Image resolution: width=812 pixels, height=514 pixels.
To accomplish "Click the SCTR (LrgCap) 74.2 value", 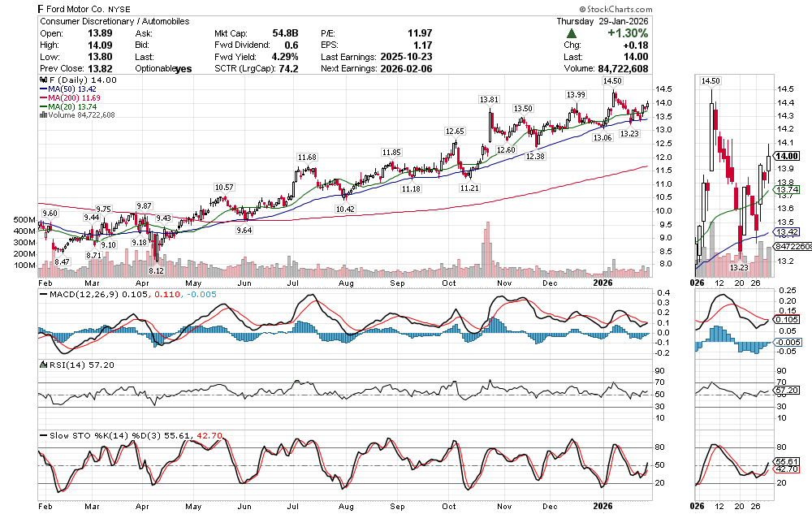I will [x=287, y=69].
